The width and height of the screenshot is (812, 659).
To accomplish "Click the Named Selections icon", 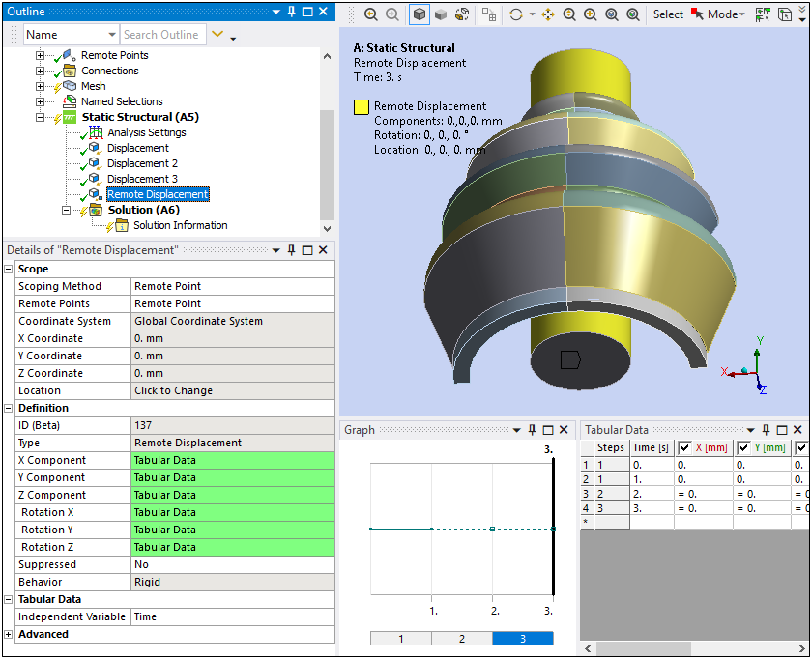I will [70, 101].
